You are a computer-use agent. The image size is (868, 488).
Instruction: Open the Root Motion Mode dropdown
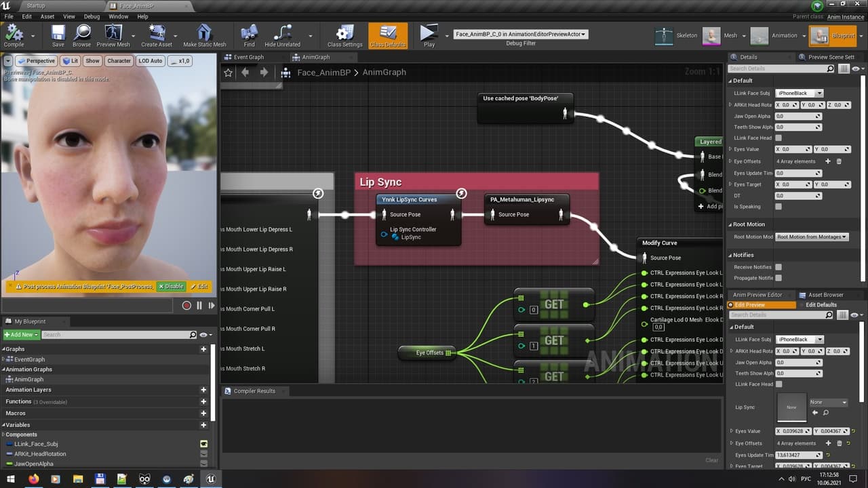[x=812, y=237]
